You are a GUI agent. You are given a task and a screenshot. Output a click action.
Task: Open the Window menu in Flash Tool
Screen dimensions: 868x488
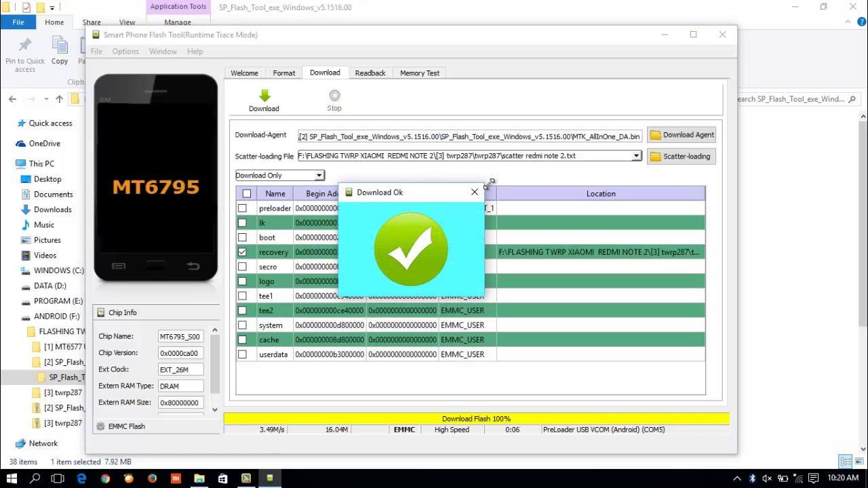(163, 52)
